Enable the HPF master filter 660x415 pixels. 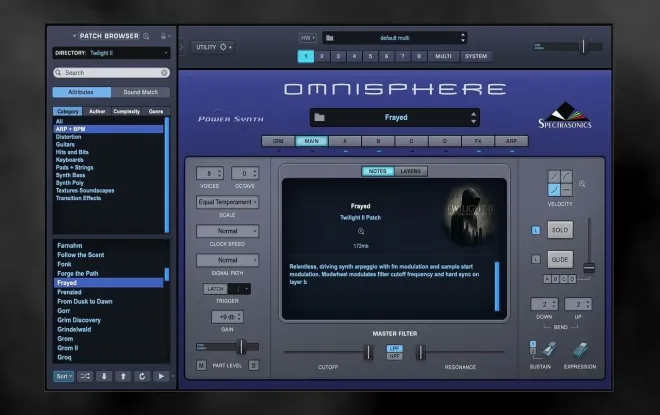(394, 356)
